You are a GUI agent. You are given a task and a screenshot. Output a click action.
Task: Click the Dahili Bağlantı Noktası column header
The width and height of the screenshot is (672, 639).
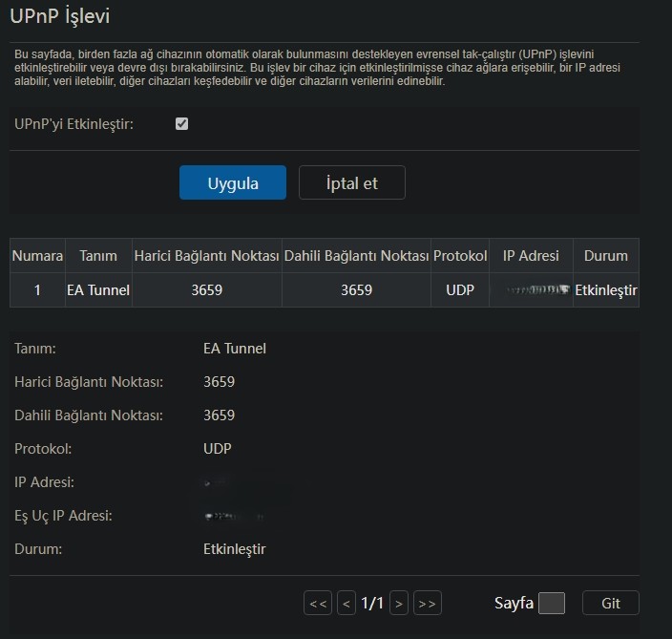356,256
